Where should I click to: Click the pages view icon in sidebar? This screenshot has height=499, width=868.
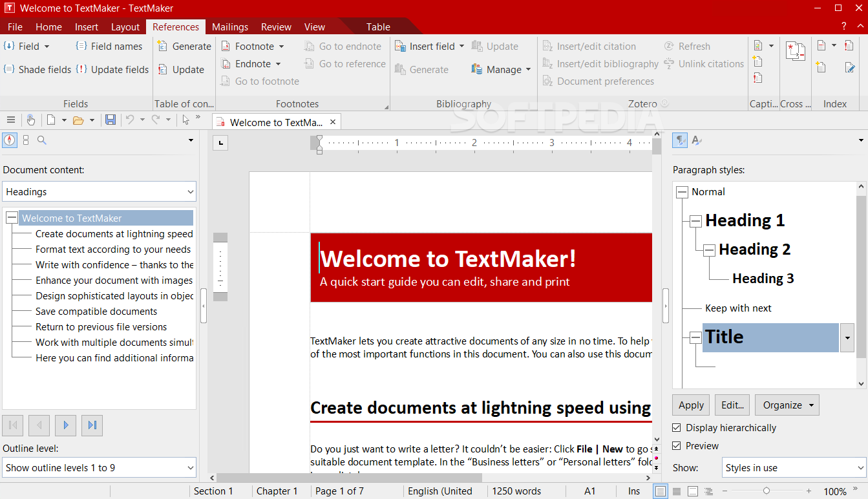26,140
